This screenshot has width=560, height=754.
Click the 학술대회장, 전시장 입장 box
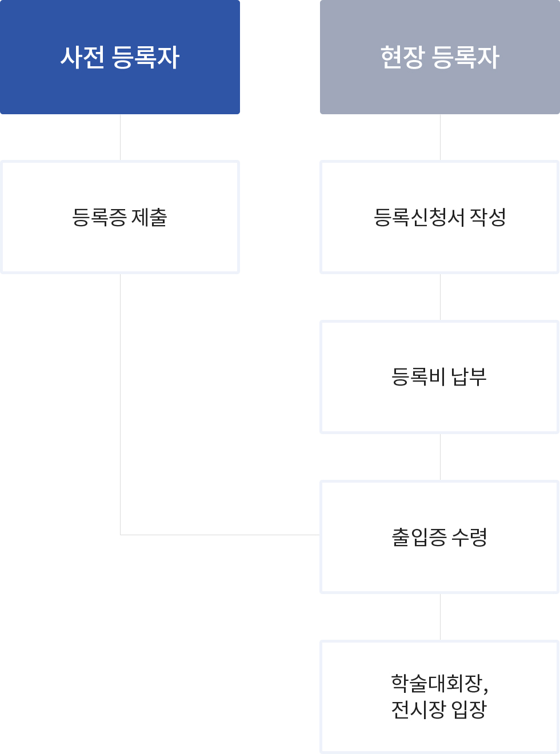pos(440,697)
